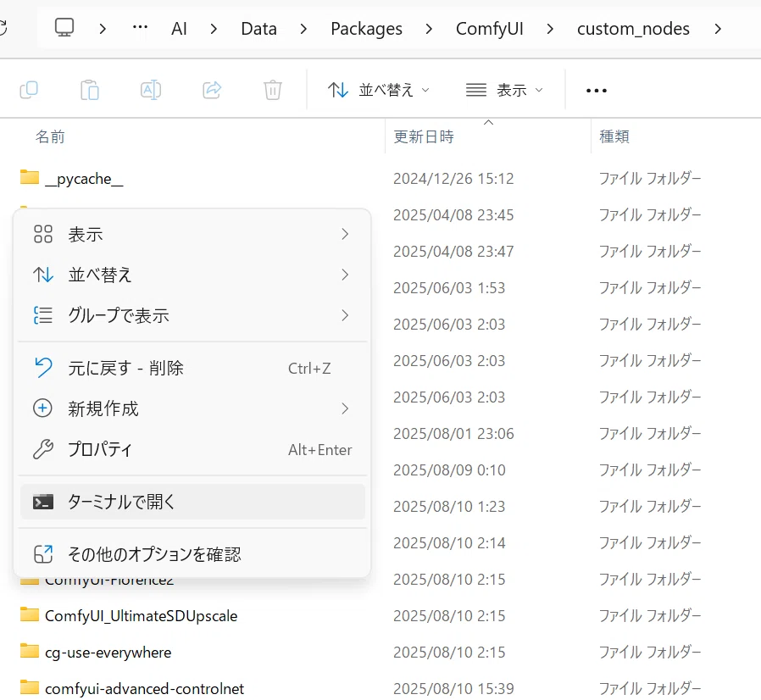Expand the chevron after custom_nodes in breadcrumb
The height and width of the screenshot is (700, 761).
[x=718, y=29]
